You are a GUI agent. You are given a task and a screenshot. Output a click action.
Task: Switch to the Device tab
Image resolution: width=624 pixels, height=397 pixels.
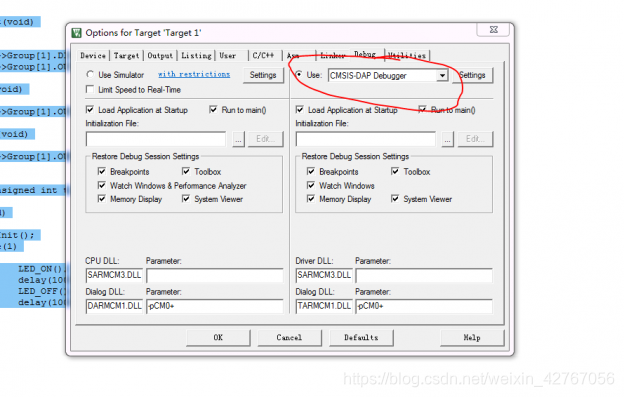pyautogui.click(x=93, y=55)
